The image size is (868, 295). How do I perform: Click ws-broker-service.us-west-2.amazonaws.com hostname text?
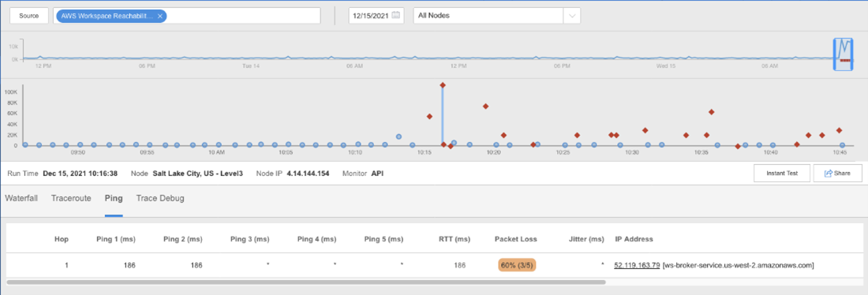pyautogui.click(x=738, y=265)
